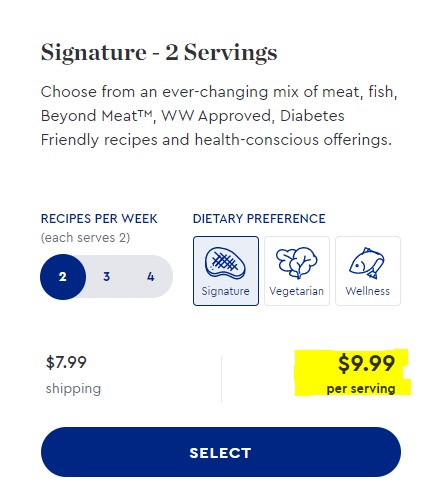Click the Wellness fish icon
430x493 pixels.
point(367,263)
